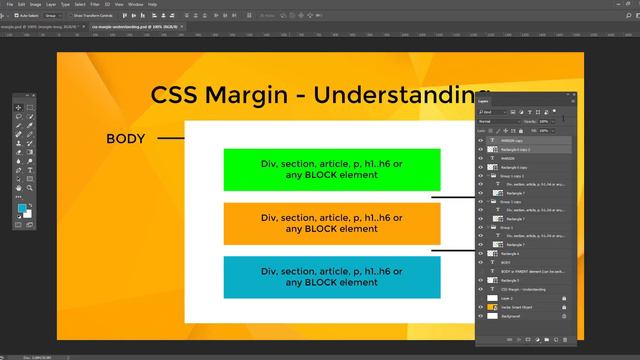Hide the Vector Smart Object layer
Image resolution: width=640 pixels, height=360 pixels.
(x=480, y=307)
